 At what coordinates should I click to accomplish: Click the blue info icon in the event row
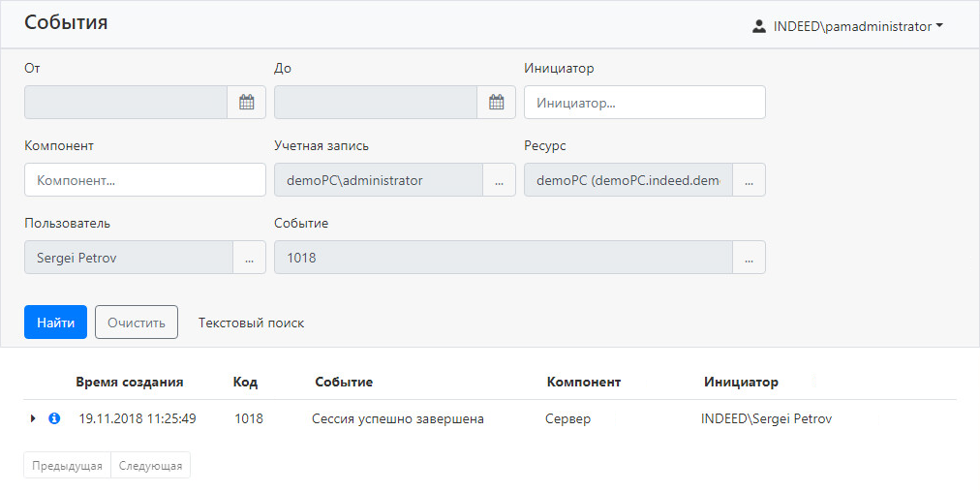click(54, 418)
